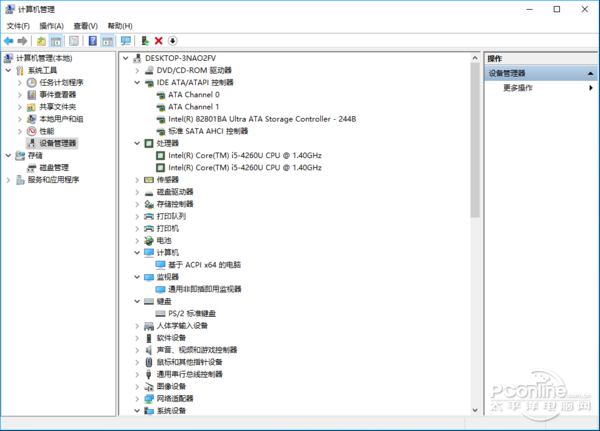
Task: Expand 服务和应用程序 node
Action: coord(8,180)
